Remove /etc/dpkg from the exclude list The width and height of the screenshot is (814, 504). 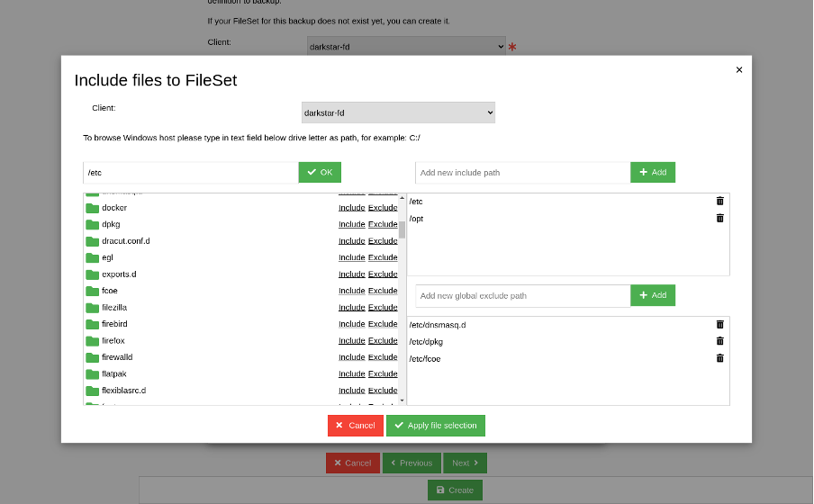719,341
